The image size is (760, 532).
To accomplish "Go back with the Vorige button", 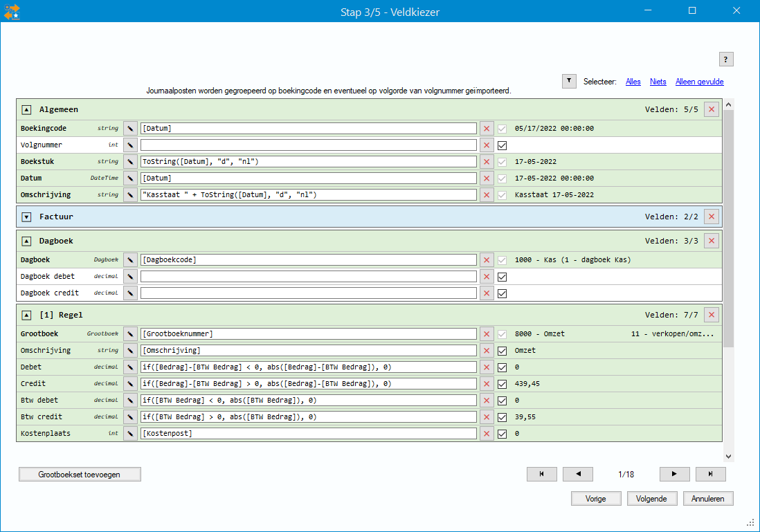I will click(596, 499).
